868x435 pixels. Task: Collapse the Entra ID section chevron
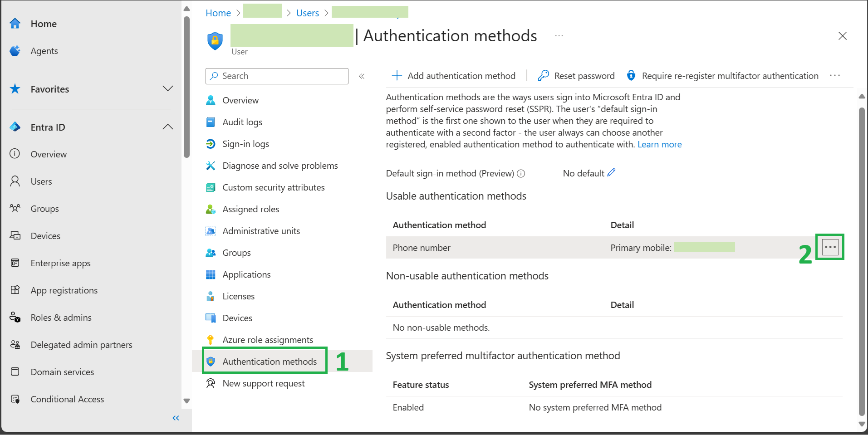point(168,127)
